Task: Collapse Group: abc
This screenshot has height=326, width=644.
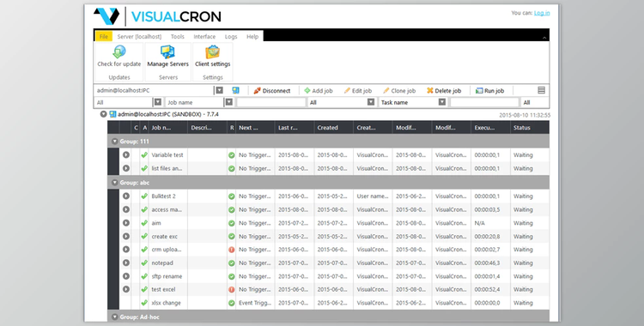Action: tap(114, 182)
